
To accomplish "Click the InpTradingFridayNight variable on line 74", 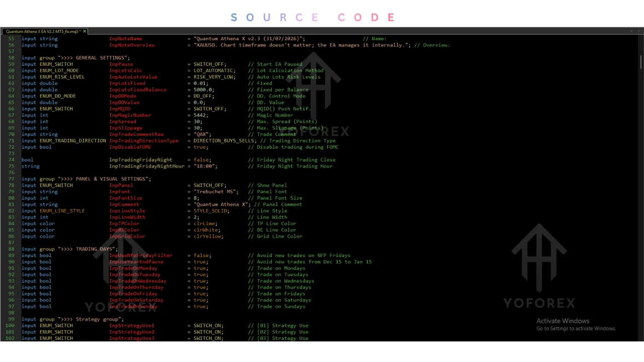I will tap(141, 160).
